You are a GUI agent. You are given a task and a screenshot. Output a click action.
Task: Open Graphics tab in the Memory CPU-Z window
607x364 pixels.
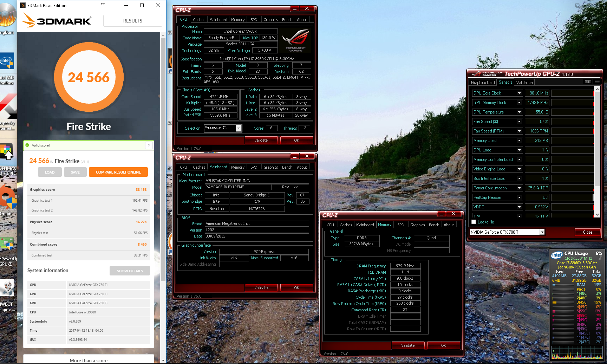[x=417, y=225]
